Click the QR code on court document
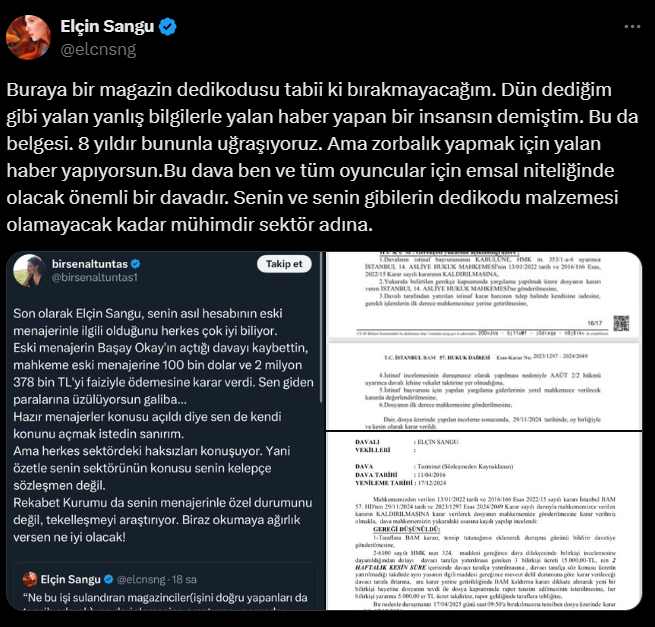Screen dimensions: 655x627 pos(621,323)
